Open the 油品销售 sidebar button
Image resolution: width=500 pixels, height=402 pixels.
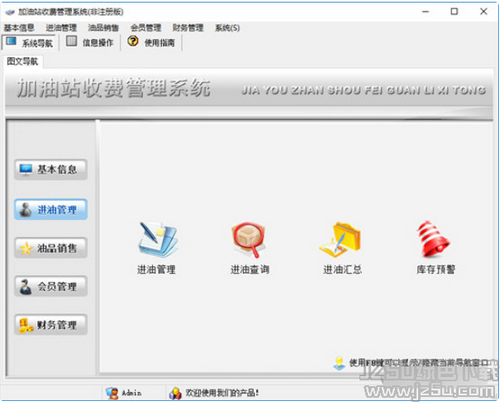coord(51,248)
